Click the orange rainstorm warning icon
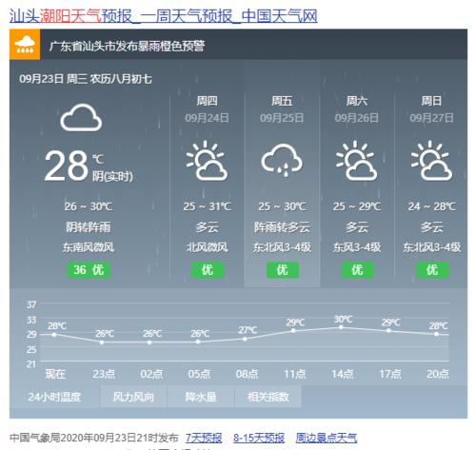 [x=25, y=45]
